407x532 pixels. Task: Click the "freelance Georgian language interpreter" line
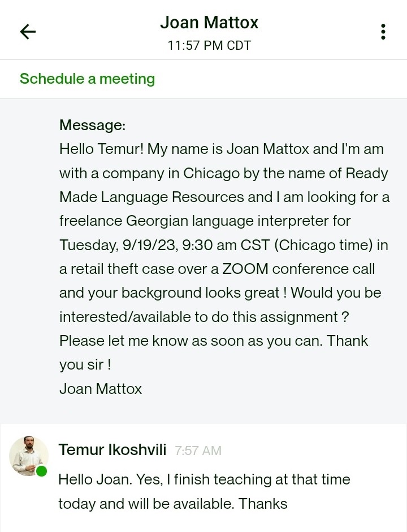[x=205, y=221]
